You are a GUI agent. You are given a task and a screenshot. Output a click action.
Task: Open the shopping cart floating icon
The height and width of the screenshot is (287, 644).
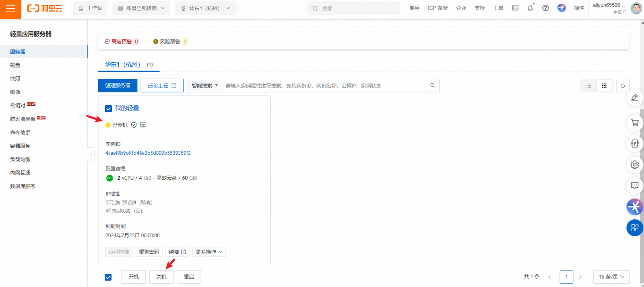click(635, 123)
